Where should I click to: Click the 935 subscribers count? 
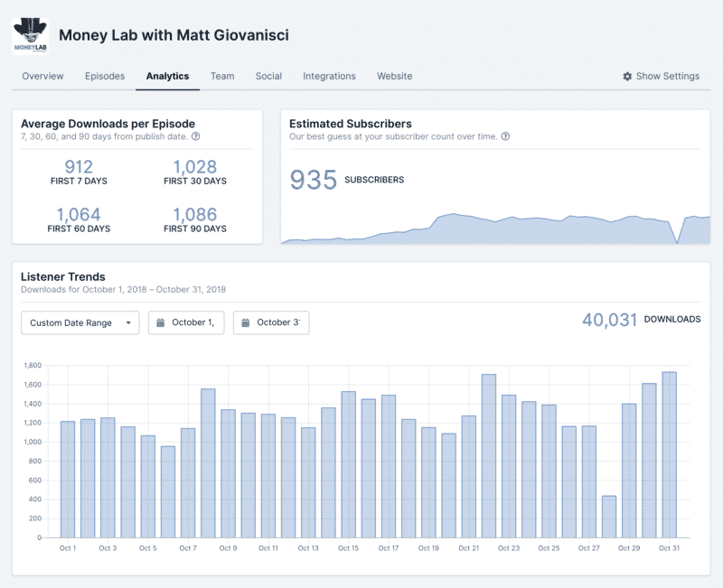coord(314,180)
